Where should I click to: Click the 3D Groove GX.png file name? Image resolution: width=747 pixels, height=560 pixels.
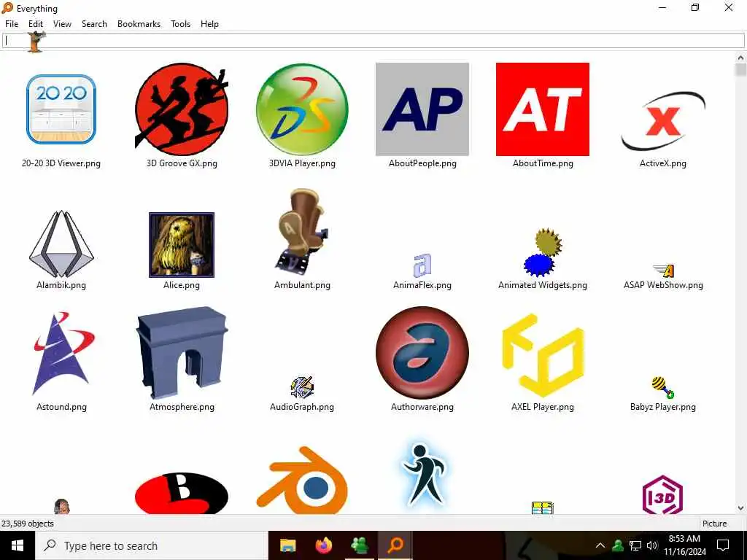(x=182, y=163)
